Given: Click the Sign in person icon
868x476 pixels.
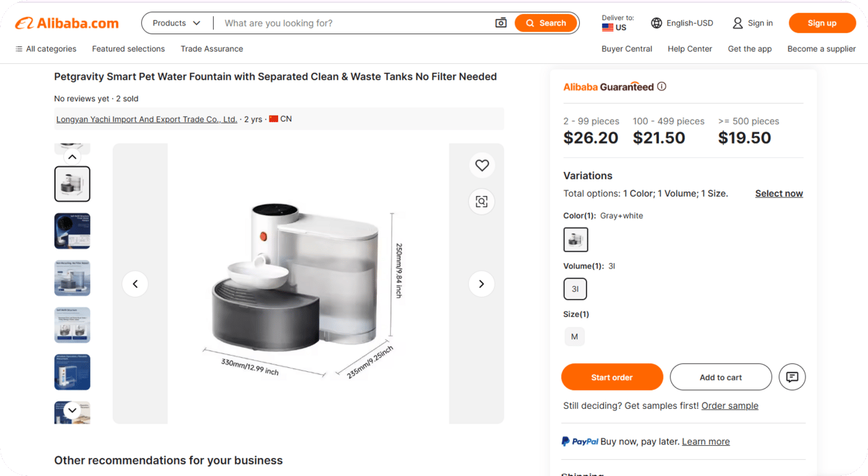Looking at the screenshot, I should tap(738, 23).
